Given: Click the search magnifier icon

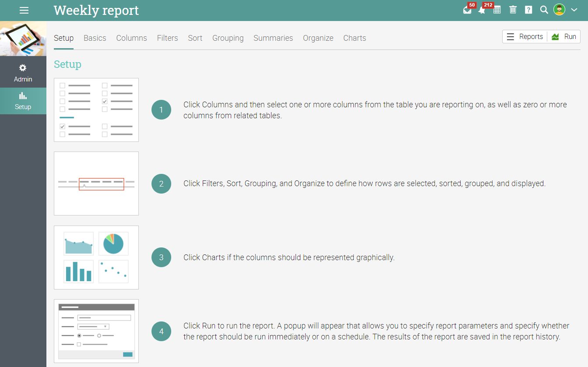Looking at the screenshot, I should (544, 10).
